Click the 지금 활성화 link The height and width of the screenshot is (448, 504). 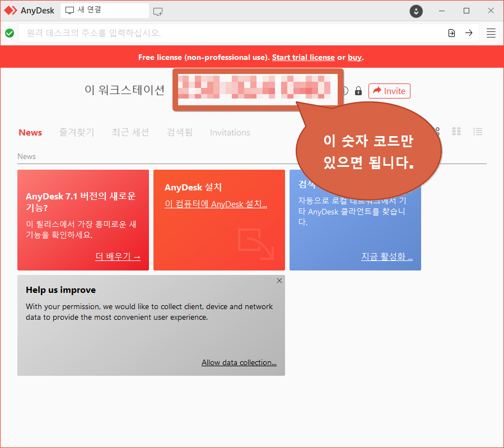[386, 256]
